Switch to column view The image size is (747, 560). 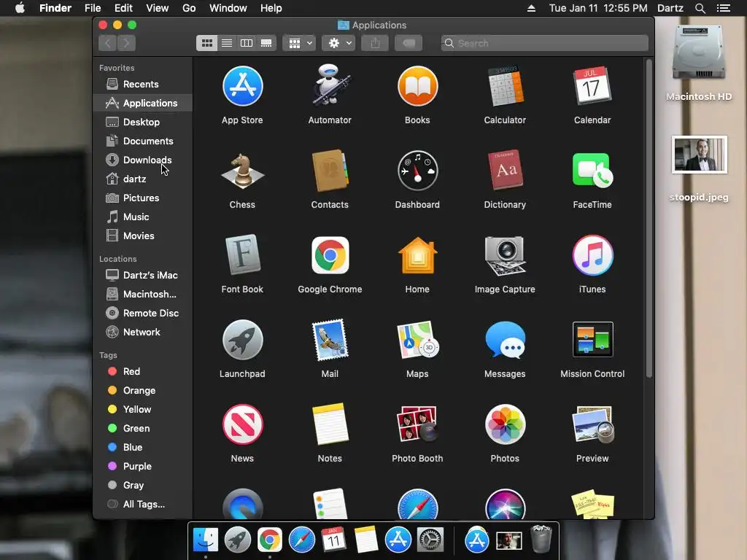pyautogui.click(x=247, y=43)
